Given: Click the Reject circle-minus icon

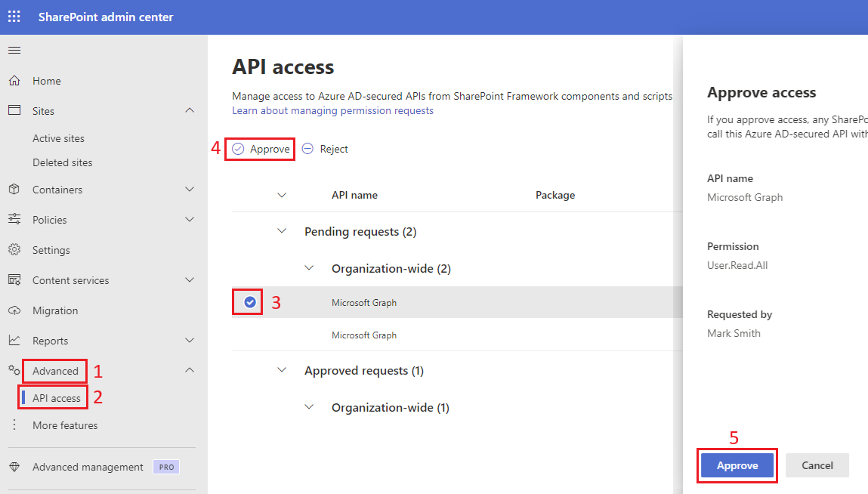Looking at the screenshot, I should click(x=307, y=149).
